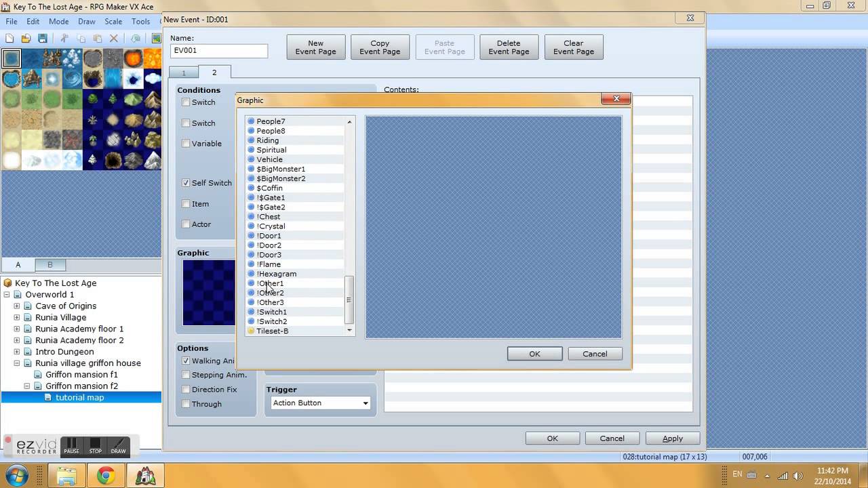Click the New Project toolbar icon
The image size is (868, 488).
tap(9, 39)
